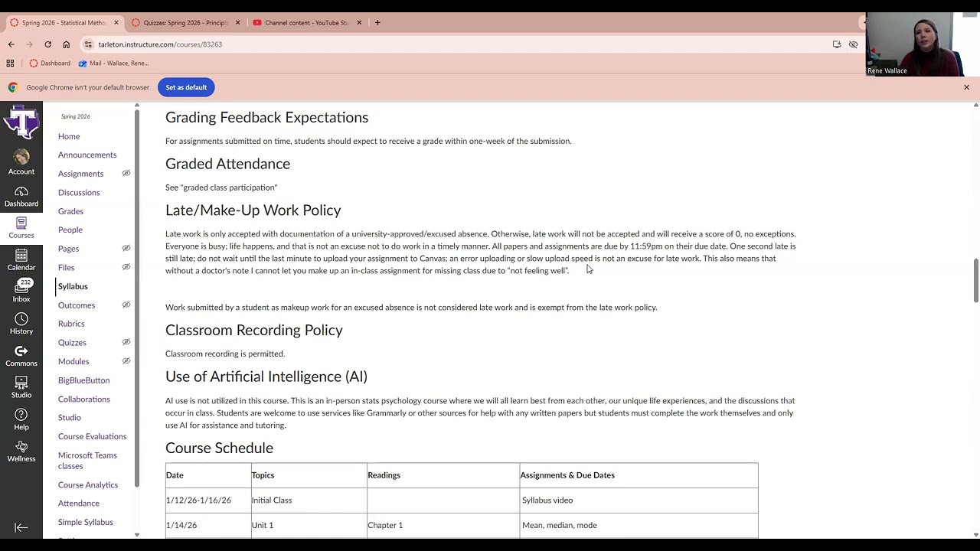Click hidden-eye icon beside Assignments
The image size is (980, 551).
click(x=126, y=173)
